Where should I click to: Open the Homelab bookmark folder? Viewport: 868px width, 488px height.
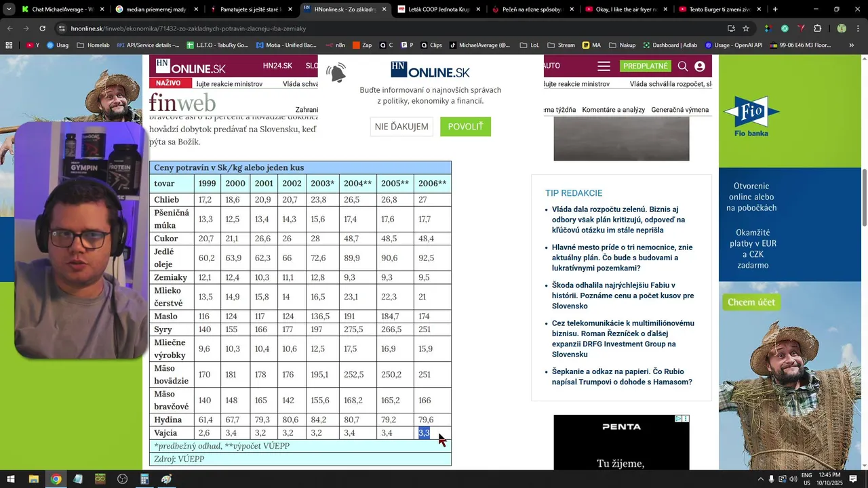pyautogui.click(x=93, y=45)
